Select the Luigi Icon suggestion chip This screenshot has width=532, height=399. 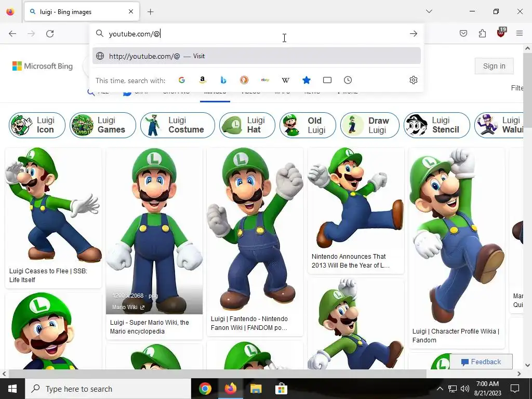[x=37, y=125]
